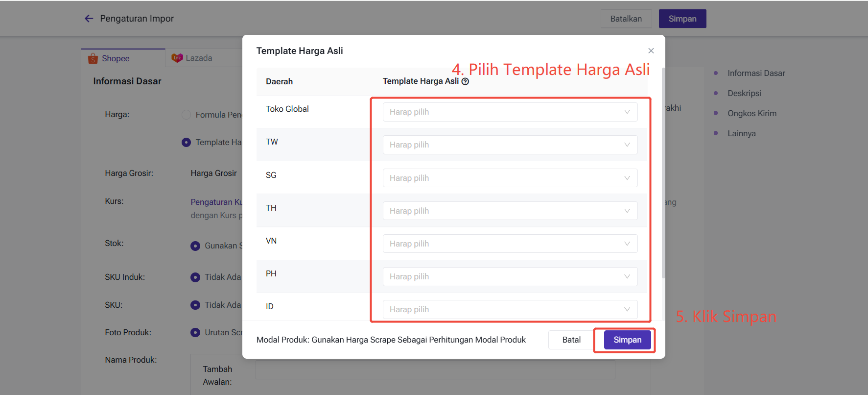Click the Toko Global row label

tap(287, 109)
